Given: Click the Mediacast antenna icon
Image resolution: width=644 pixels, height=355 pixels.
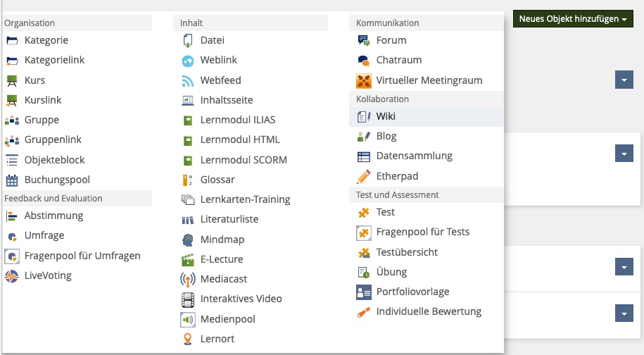Looking at the screenshot, I should (x=188, y=279).
